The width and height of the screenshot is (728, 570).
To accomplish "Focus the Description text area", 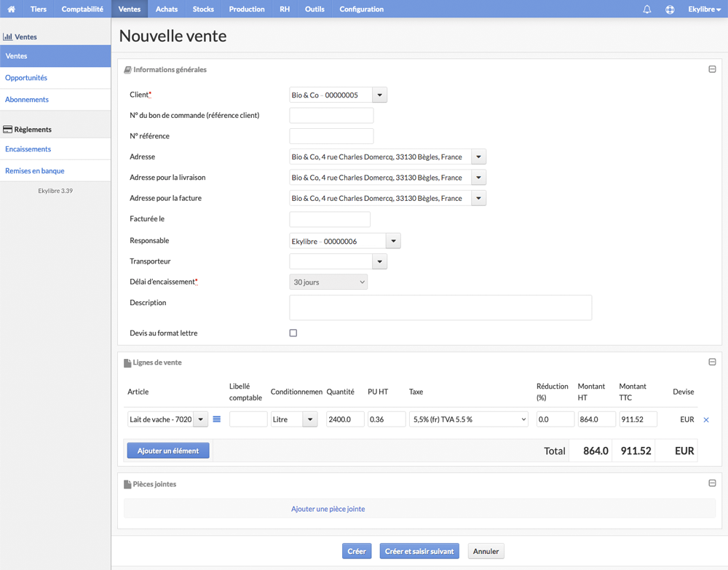I will point(440,307).
